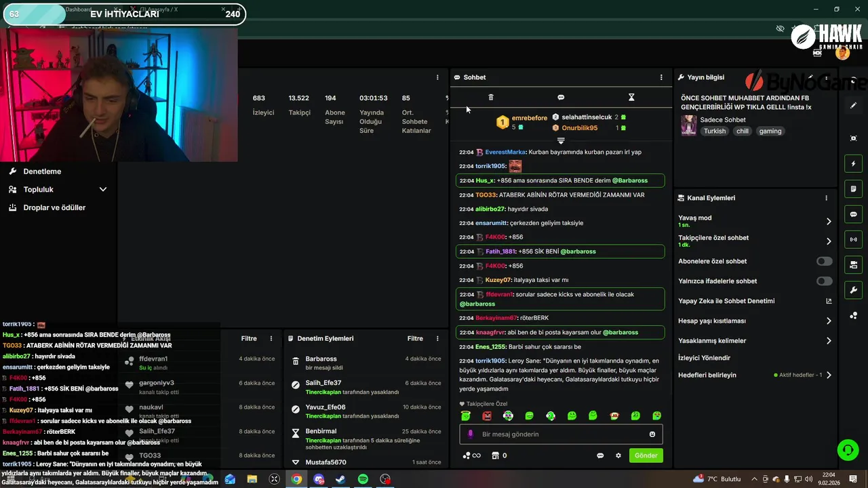The width and height of the screenshot is (868, 488).
Task: Open Spotify from the taskbar
Action: tap(363, 479)
